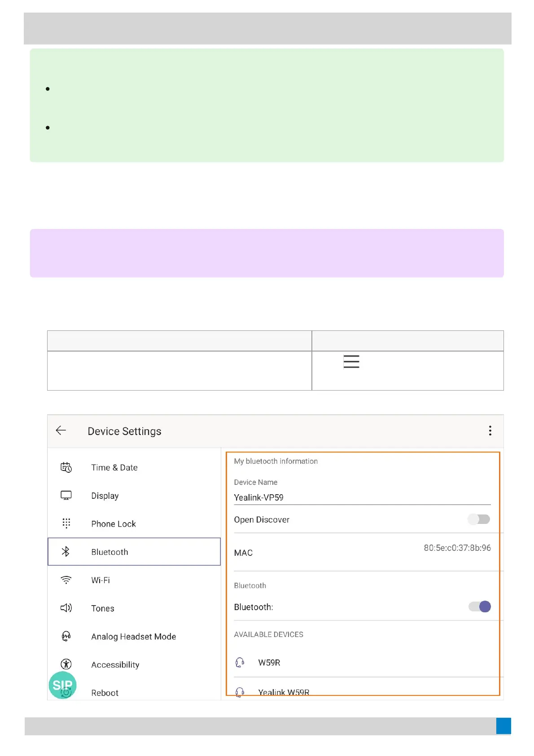Open the three-dot more options menu
The width and height of the screenshot is (534, 756).
click(490, 431)
